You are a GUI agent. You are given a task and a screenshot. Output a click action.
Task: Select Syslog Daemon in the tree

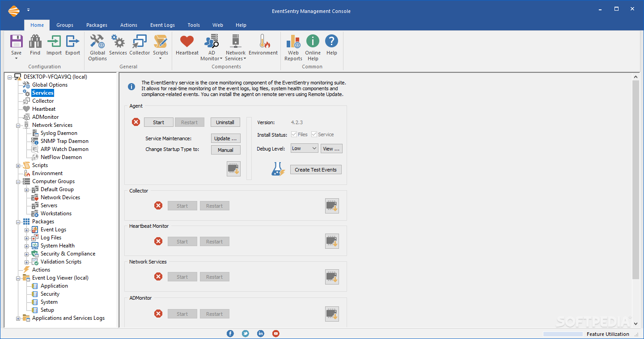pos(59,133)
